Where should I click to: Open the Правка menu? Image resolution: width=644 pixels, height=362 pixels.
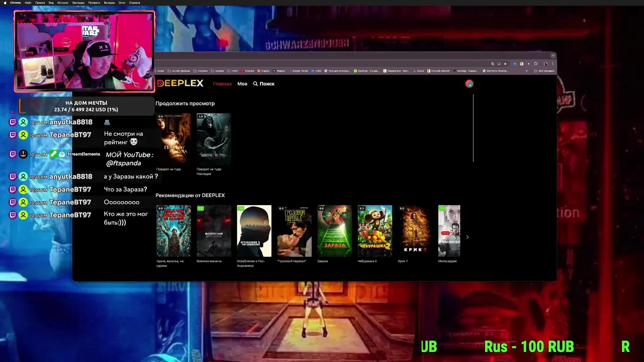40,3
